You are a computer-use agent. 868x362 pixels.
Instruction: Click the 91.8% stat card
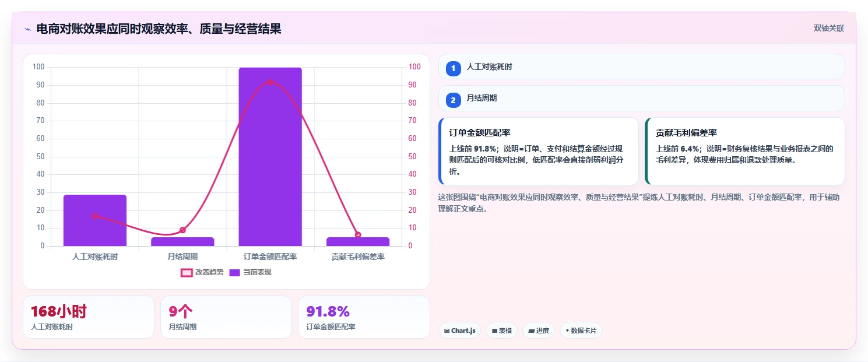[364, 317]
